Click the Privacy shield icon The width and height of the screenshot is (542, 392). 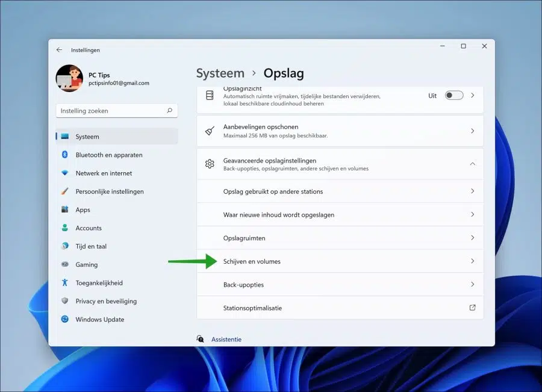[x=64, y=300]
